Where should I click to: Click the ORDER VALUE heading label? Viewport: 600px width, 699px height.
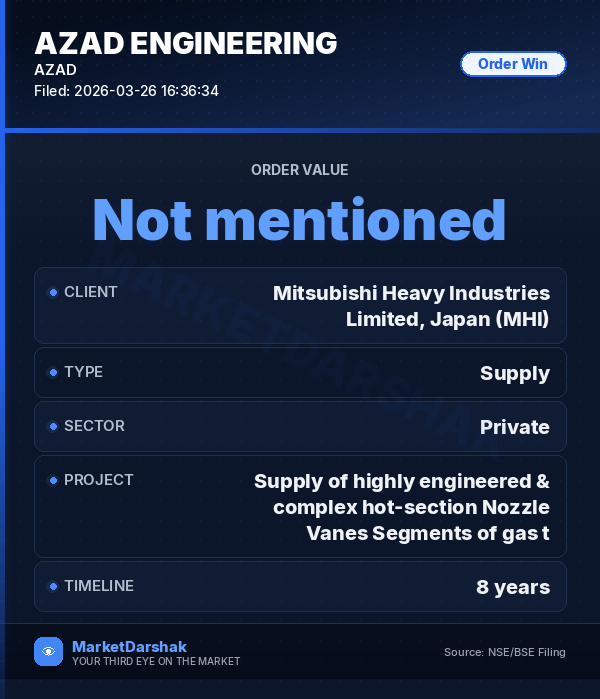[x=300, y=170]
